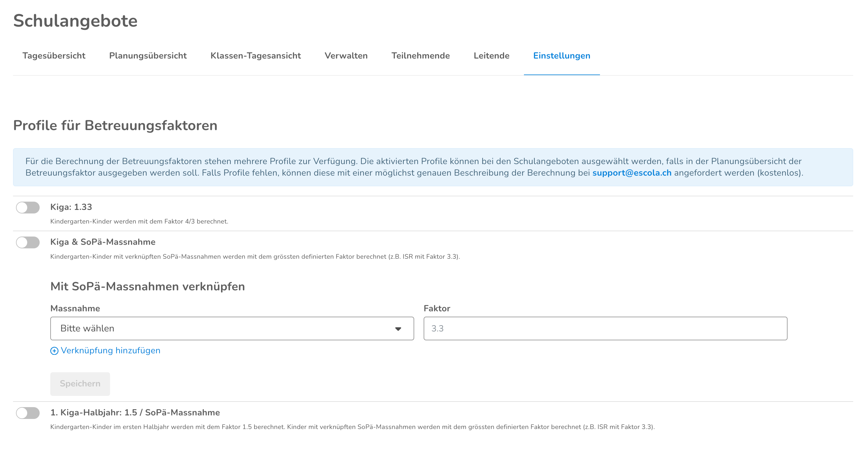Image resolution: width=868 pixels, height=450 pixels.
Task: Select the Verwalten tab
Action: tap(346, 56)
